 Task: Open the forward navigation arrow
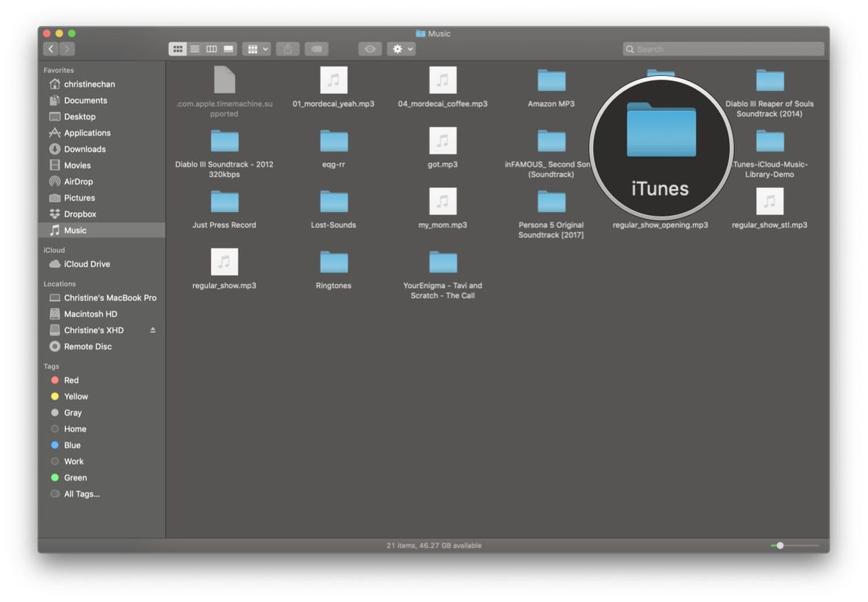66,48
